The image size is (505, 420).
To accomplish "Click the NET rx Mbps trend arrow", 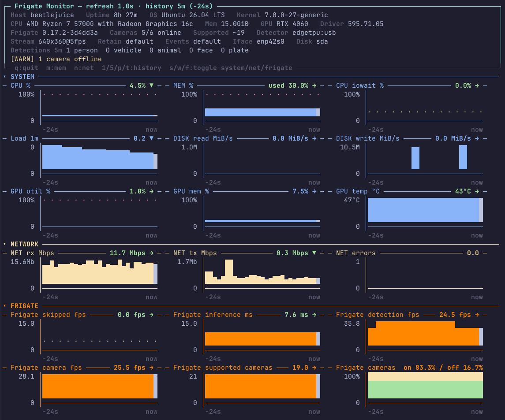I will (x=151, y=253).
